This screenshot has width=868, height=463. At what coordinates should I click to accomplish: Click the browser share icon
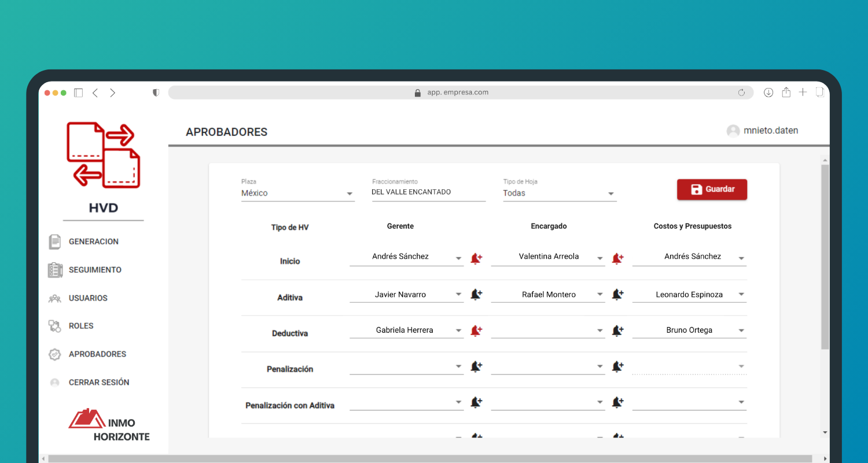click(786, 93)
